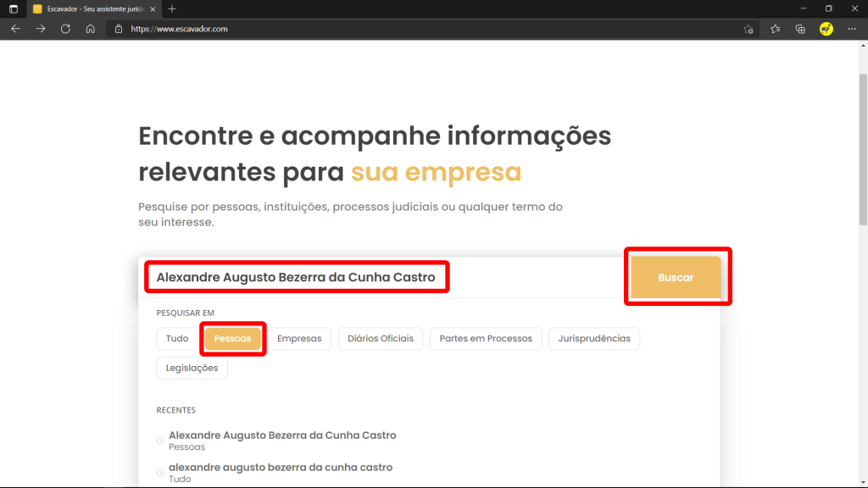Choose the Jurisprudências filter chip
This screenshot has height=488, width=868.
point(594,339)
